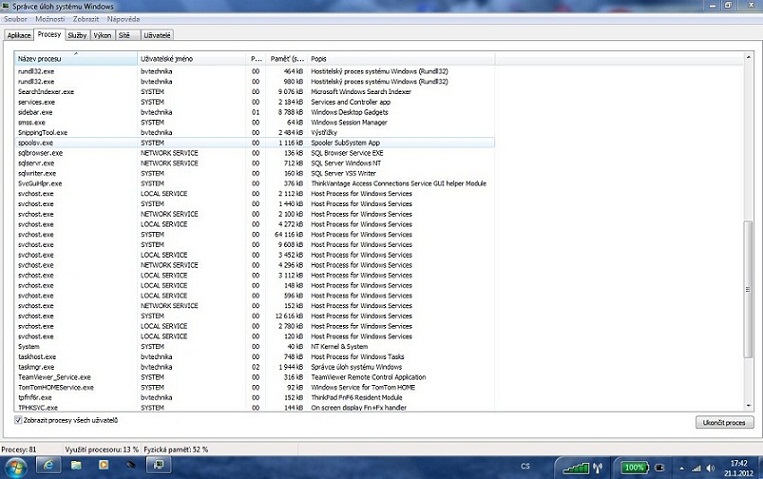
Task: Select the System process row
Action: click(255, 347)
